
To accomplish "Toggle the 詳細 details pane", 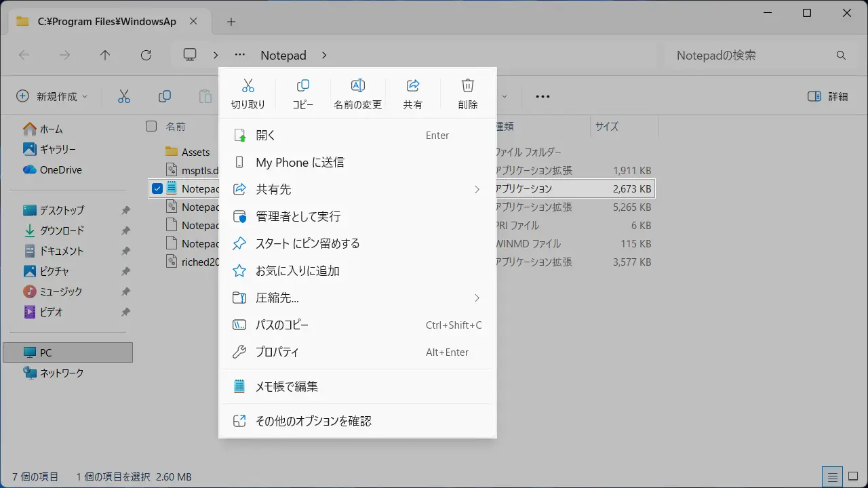I will pyautogui.click(x=828, y=96).
